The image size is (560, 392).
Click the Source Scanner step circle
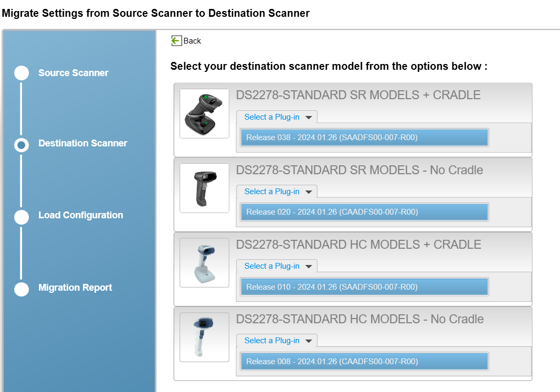point(22,73)
